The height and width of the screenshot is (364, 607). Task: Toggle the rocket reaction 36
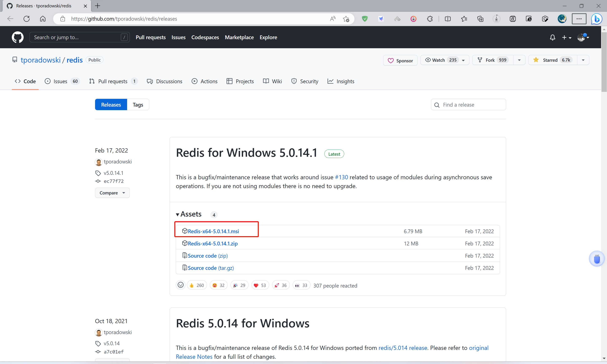coord(281,285)
